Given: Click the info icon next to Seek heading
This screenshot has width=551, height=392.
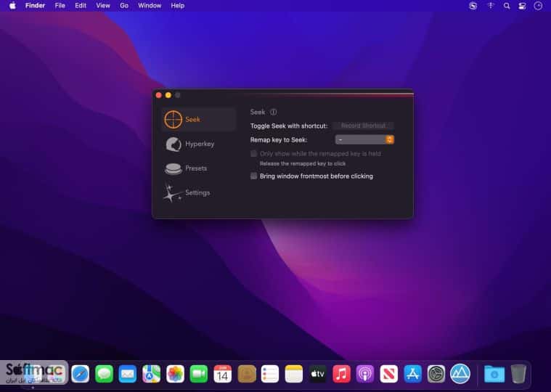Looking at the screenshot, I should 274,112.
